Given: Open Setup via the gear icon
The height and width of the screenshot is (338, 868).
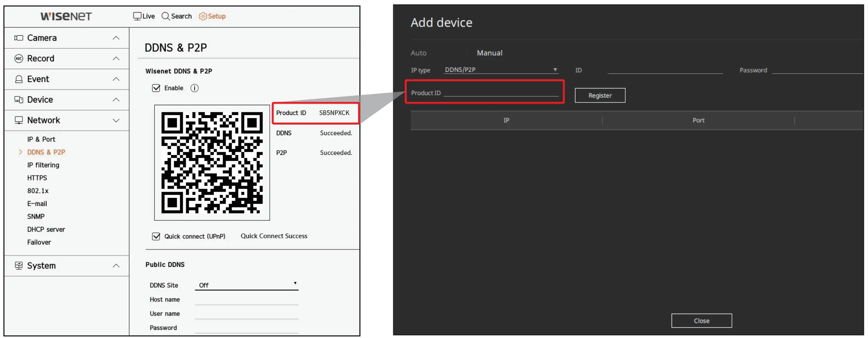Looking at the screenshot, I should pyautogui.click(x=203, y=16).
